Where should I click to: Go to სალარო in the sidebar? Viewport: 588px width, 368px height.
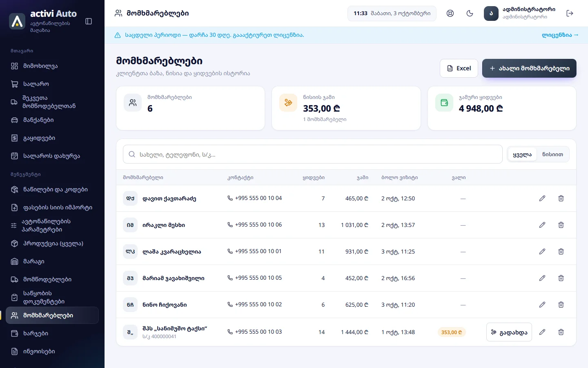(52, 84)
